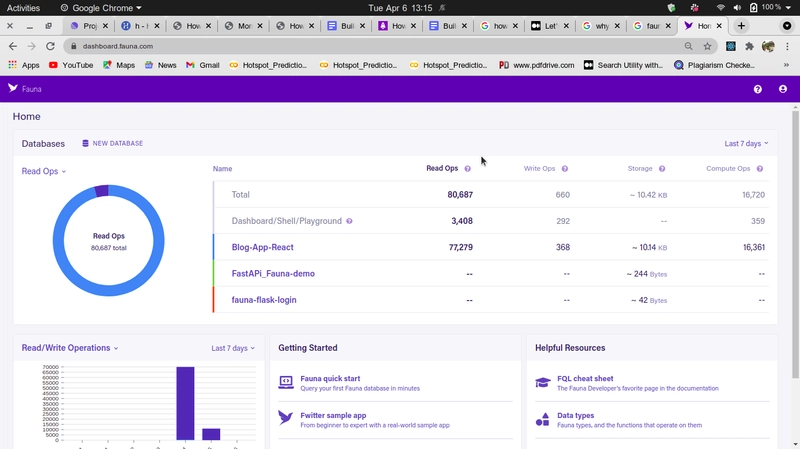
Task: Switch to the 'Proj' browser tab
Action: (x=89, y=26)
